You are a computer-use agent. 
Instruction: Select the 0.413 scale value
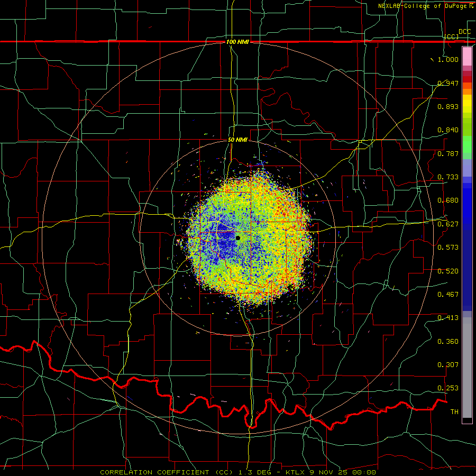click(x=448, y=318)
